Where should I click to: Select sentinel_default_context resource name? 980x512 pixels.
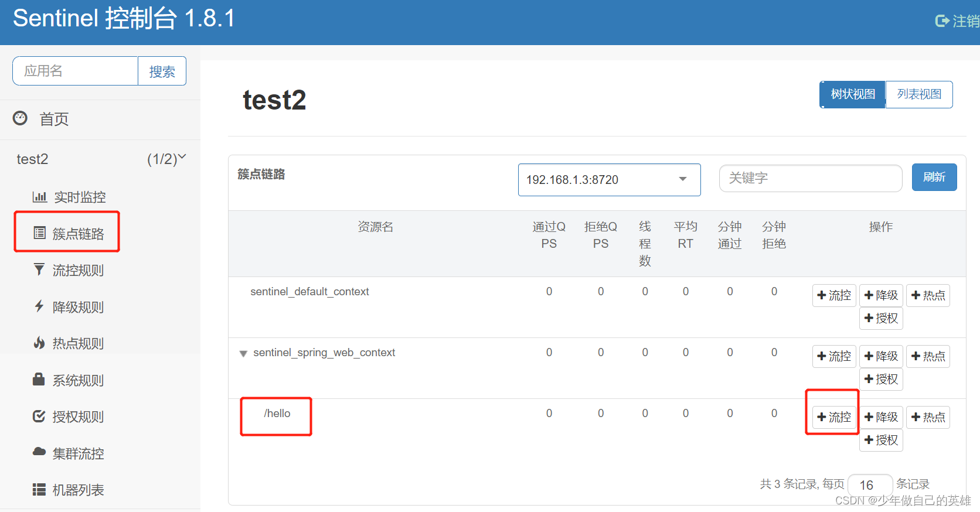[x=309, y=292]
